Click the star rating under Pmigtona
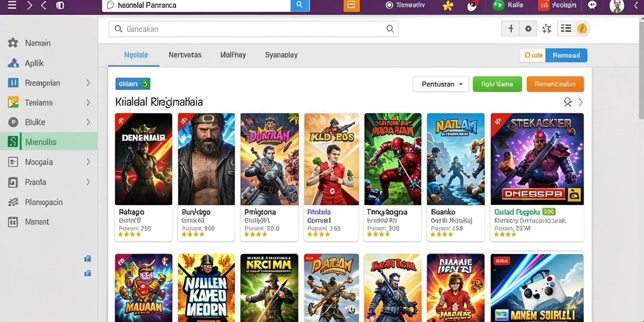Screen dimensions: 644x322 point(255,235)
